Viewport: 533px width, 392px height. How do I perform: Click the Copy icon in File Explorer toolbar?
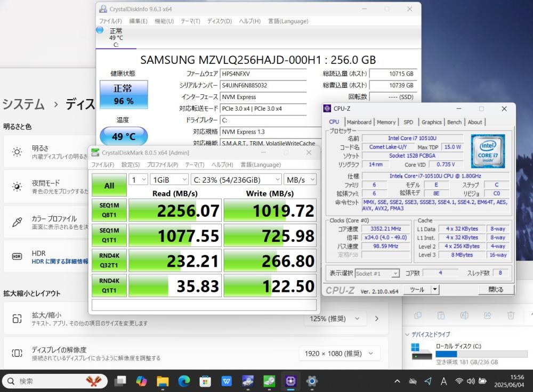point(418,315)
